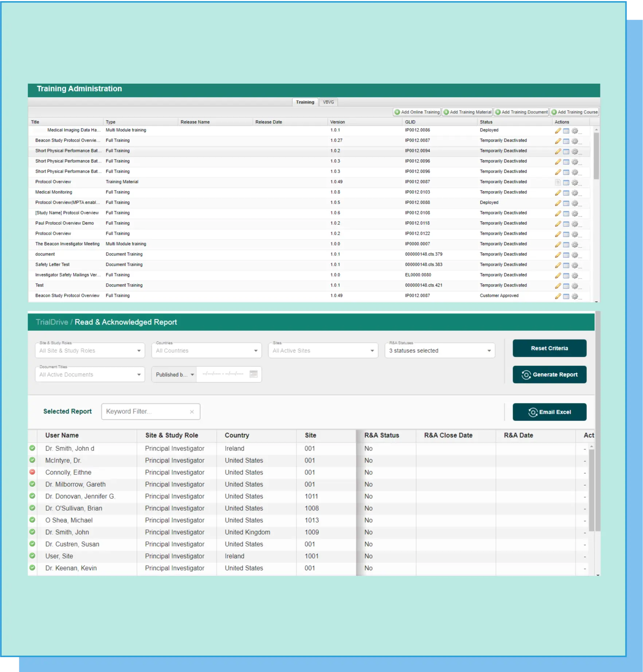This screenshot has height=672, width=643.
Task: Clear the Keyword Filter with X icon
Action: click(192, 412)
